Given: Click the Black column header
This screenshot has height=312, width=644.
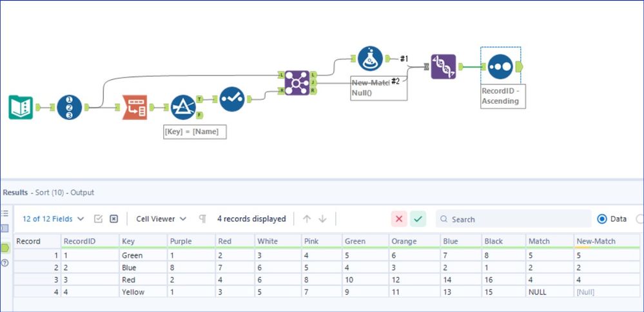Looking at the screenshot, I should tap(504, 241).
